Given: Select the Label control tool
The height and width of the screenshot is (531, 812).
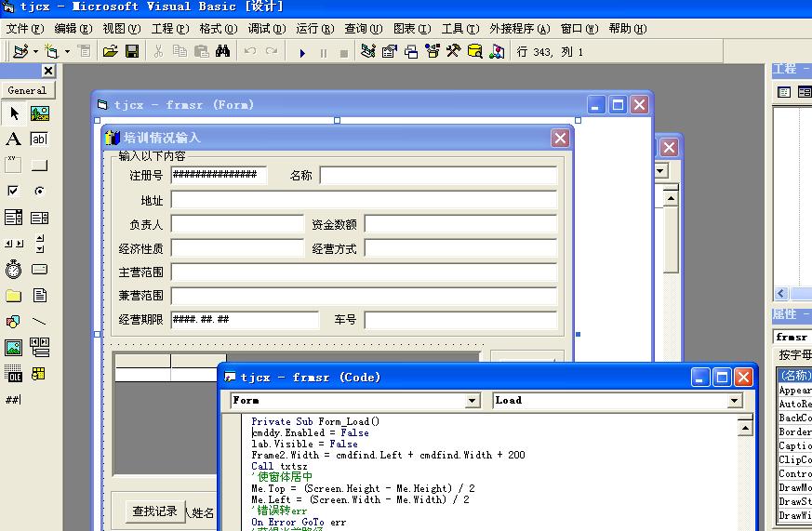Looking at the screenshot, I should (14, 139).
